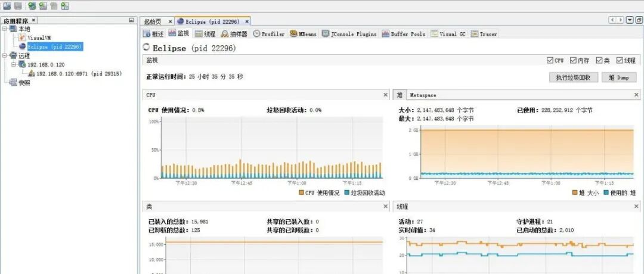Close the 线程 chart panel
The height and width of the screenshot is (274, 644).
(x=637, y=206)
